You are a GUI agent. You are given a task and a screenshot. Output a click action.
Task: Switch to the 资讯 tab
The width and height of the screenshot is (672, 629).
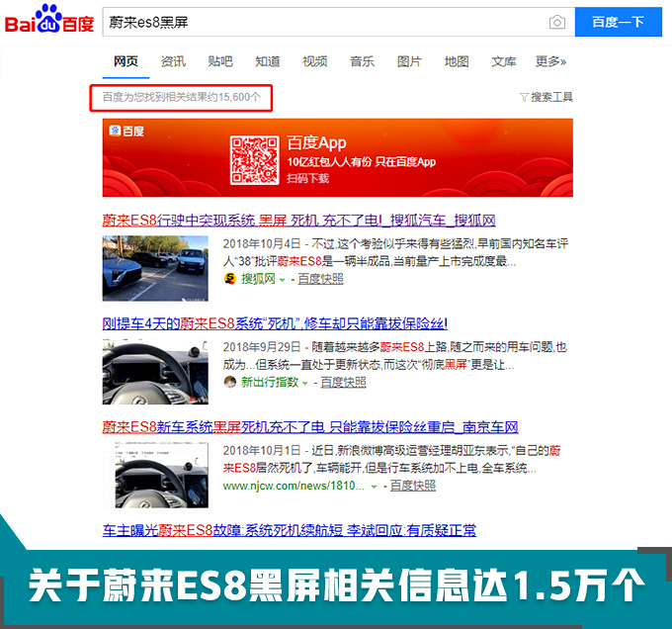click(173, 61)
